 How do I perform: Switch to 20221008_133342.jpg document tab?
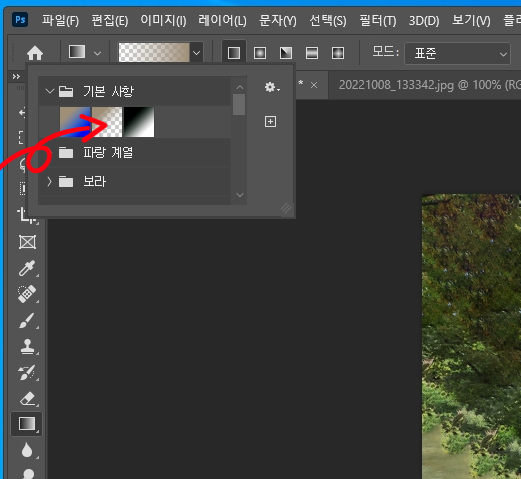[x=429, y=85]
